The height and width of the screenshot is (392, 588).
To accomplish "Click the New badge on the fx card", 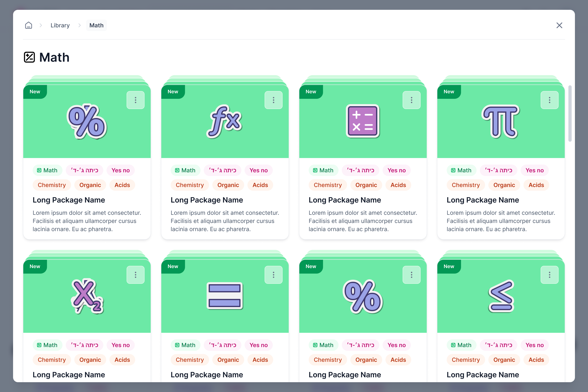I will click(173, 92).
